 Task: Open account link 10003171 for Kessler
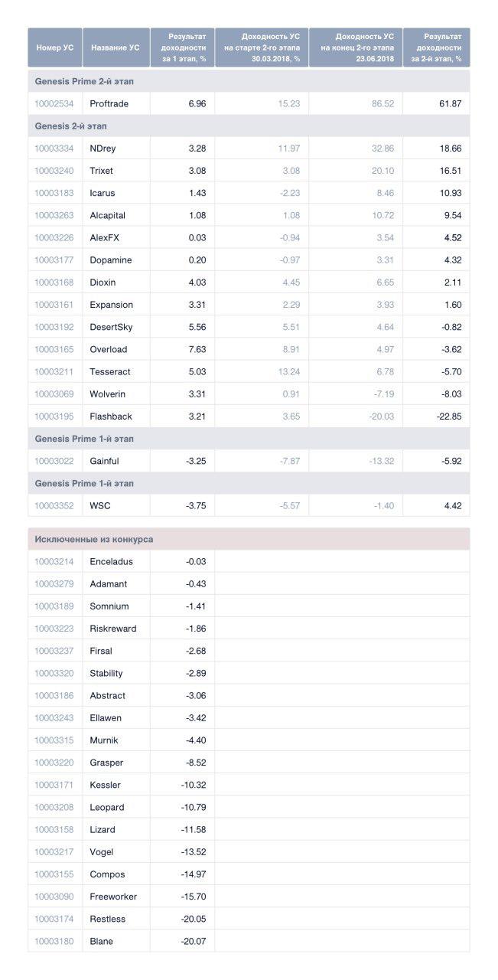pos(54,785)
